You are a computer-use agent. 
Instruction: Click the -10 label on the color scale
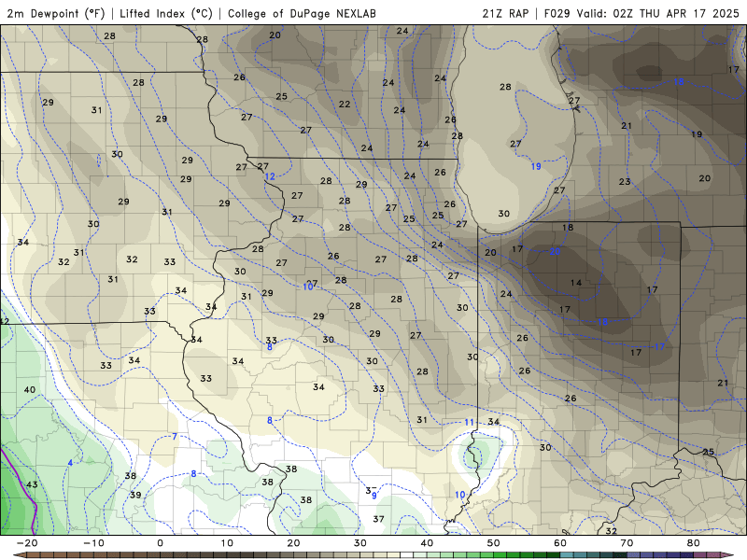click(x=93, y=543)
